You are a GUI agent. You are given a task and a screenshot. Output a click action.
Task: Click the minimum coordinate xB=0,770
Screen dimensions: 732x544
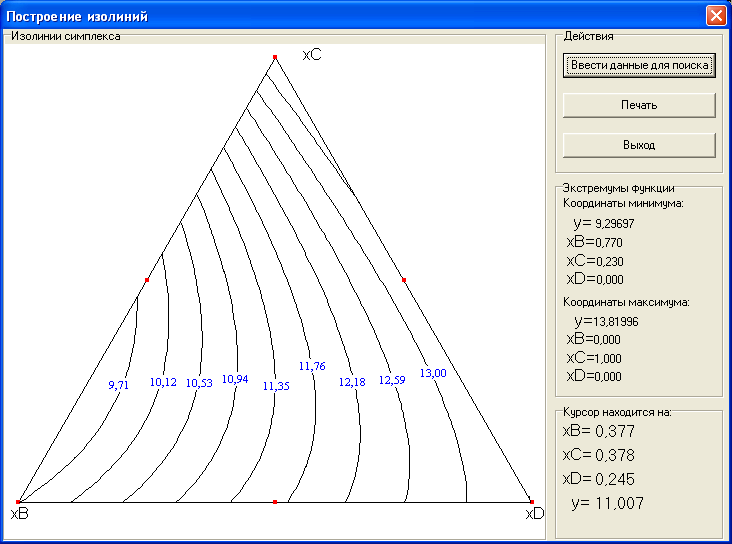tap(594, 242)
